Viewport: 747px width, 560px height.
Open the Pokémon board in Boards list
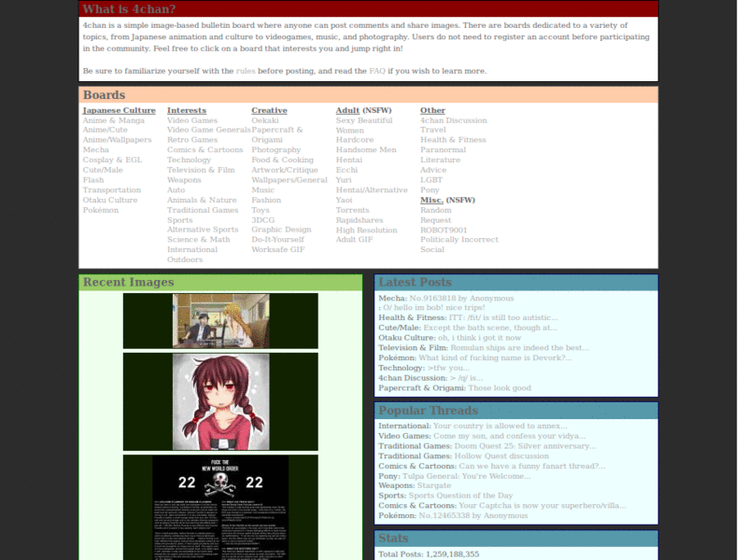click(x=101, y=210)
